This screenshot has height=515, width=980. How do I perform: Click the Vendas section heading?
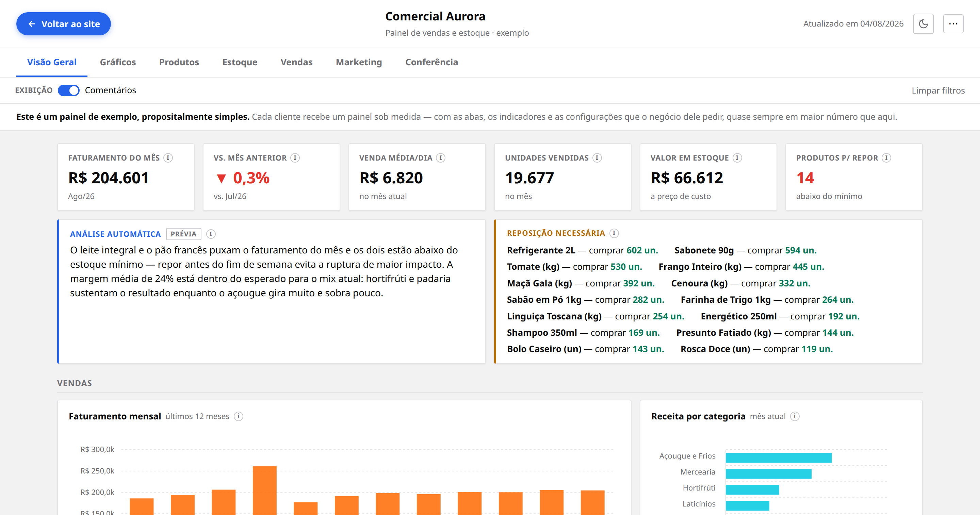(x=75, y=383)
